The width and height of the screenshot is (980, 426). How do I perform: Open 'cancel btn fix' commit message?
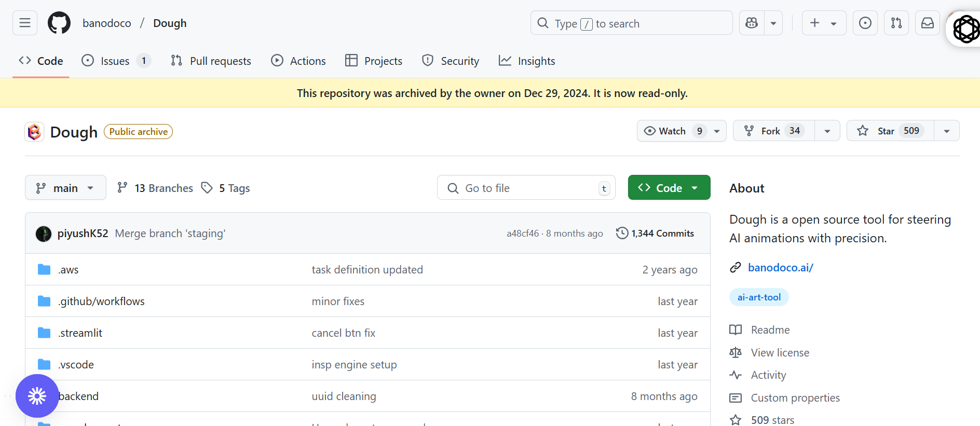click(344, 333)
